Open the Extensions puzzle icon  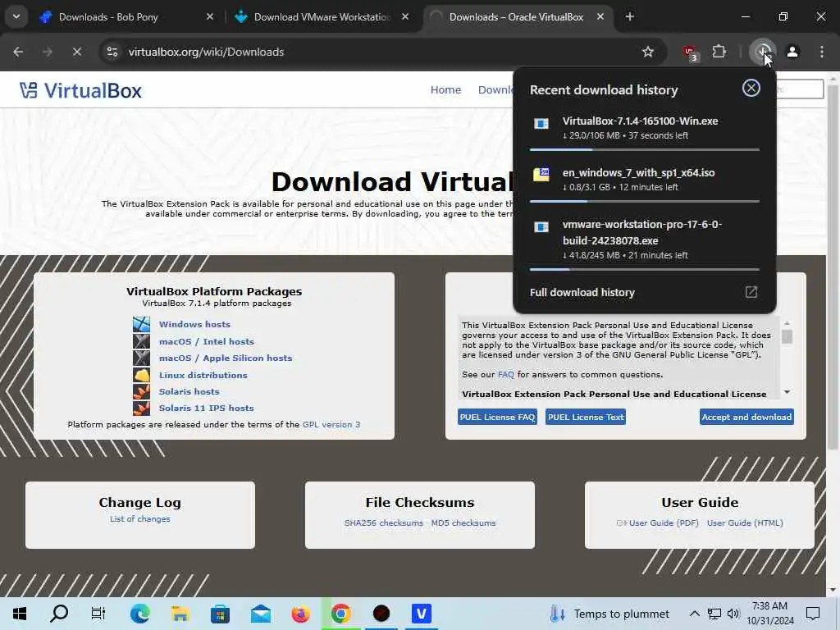pyautogui.click(x=719, y=52)
